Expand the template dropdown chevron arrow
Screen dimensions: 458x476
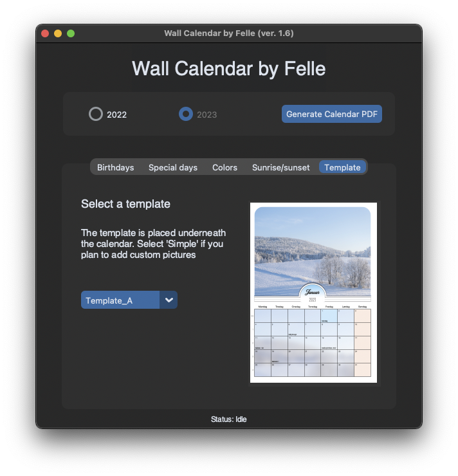(x=169, y=300)
